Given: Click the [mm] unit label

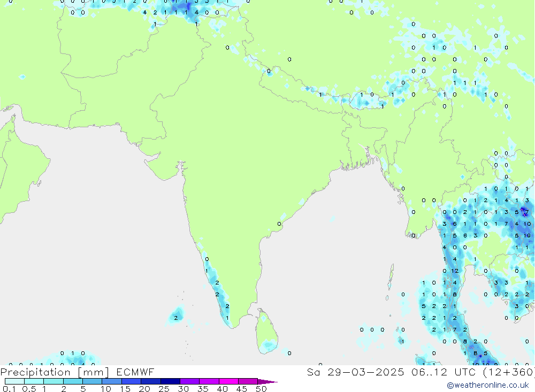Looking at the screenshot, I should pyautogui.click(x=94, y=372).
